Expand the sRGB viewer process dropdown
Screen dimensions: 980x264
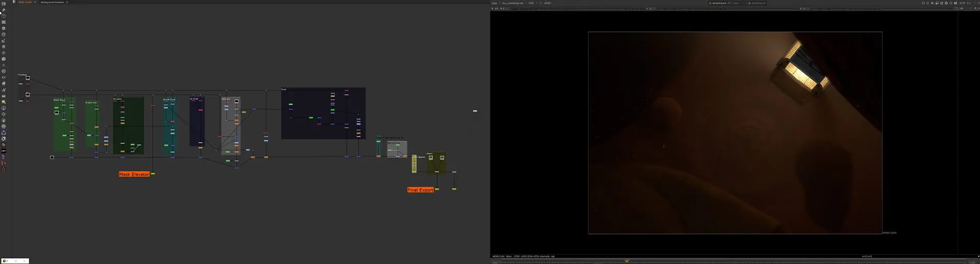[548, 3]
